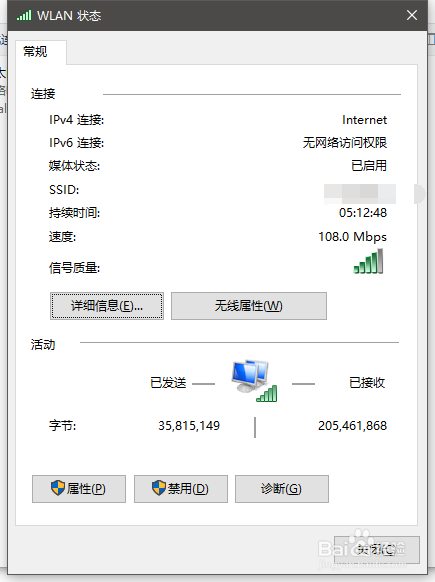Click the WLAN 状态 title bar text

[x=69, y=16]
